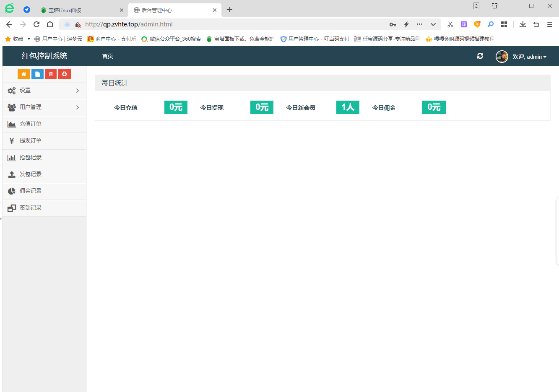Open the 充值订单 menu item
Viewport: 559px width, 392px height.
30,124
